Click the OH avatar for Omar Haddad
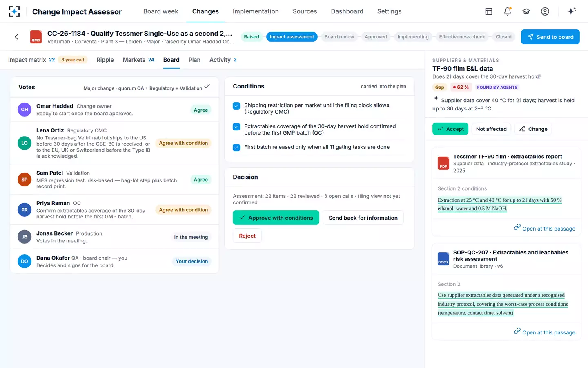The image size is (588, 368). coord(24,110)
